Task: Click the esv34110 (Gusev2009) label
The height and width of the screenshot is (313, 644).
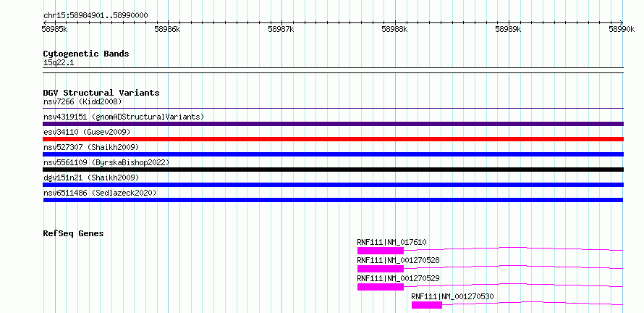Action: [87, 132]
